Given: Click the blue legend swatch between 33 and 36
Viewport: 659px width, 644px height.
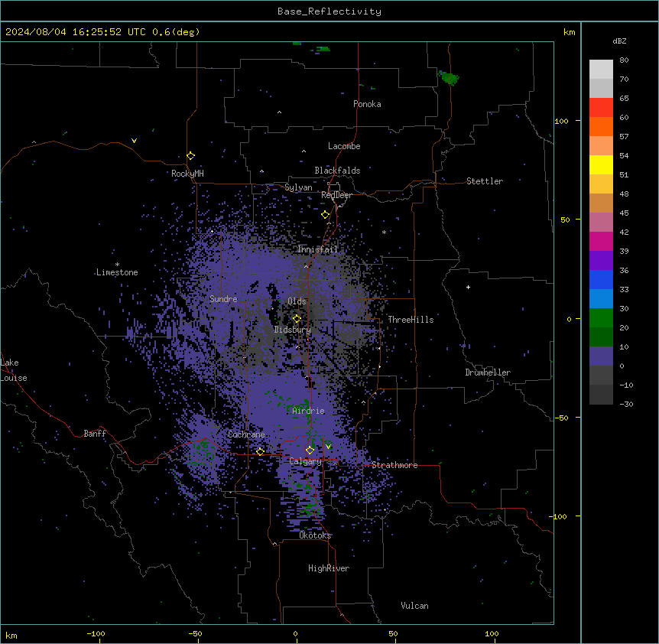Looking at the screenshot, I should point(601,279).
